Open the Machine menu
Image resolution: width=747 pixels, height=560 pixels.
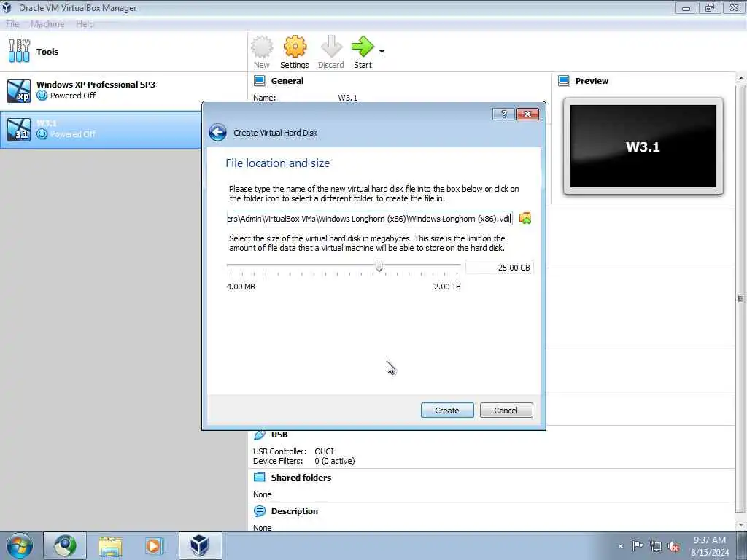[47, 24]
